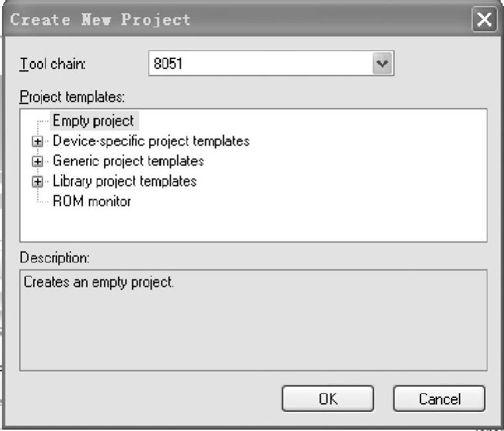
Task: Expand Device-specific project templates node
Action: [x=37, y=142]
